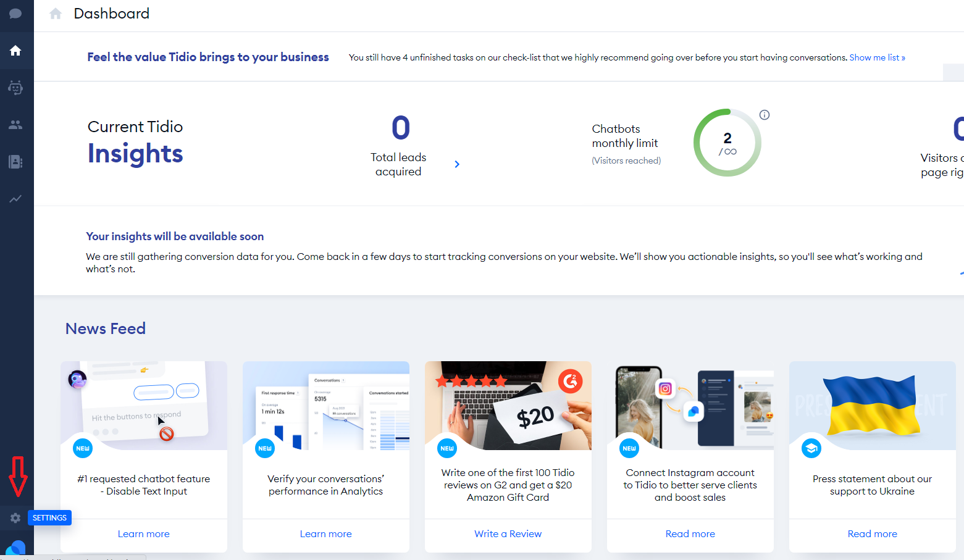Image resolution: width=964 pixels, height=560 pixels.
Task: Click the Ukraine flag thumbnail image
Action: pyautogui.click(x=872, y=406)
